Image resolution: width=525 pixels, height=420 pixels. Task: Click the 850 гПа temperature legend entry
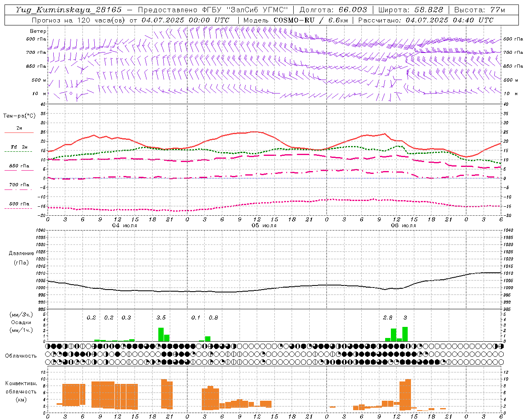pos(19,166)
